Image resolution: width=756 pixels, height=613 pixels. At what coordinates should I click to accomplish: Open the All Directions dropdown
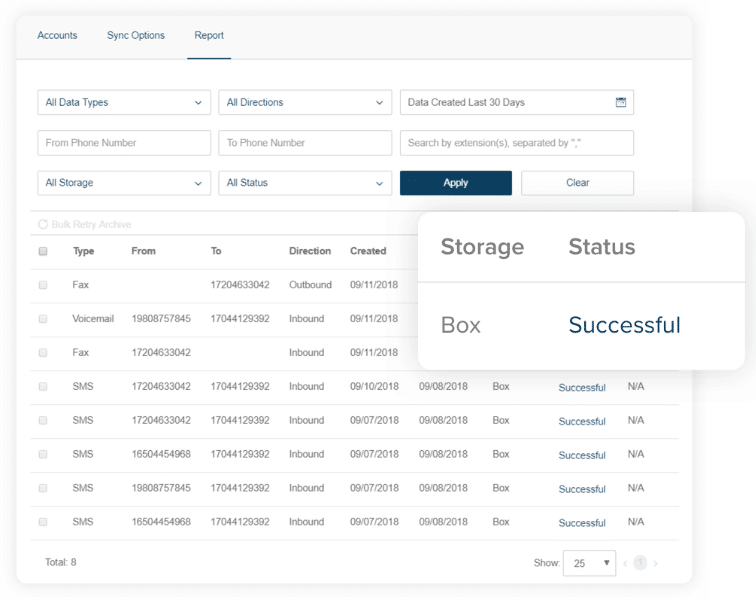click(x=305, y=102)
